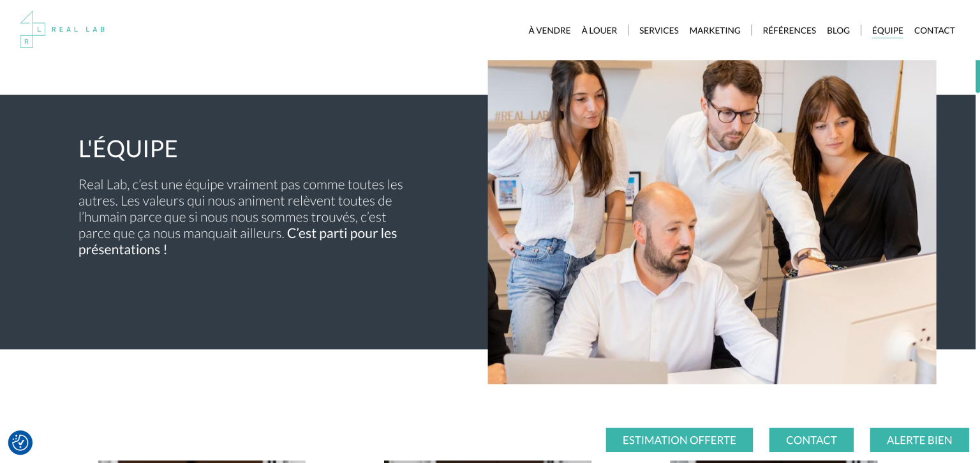Go to the À LOUER page
The height and width of the screenshot is (463, 980).
pyautogui.click(x=599, y=30)
